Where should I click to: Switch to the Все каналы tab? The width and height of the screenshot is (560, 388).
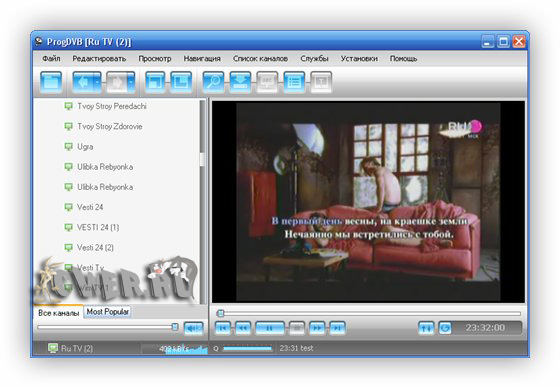point(58,313)
